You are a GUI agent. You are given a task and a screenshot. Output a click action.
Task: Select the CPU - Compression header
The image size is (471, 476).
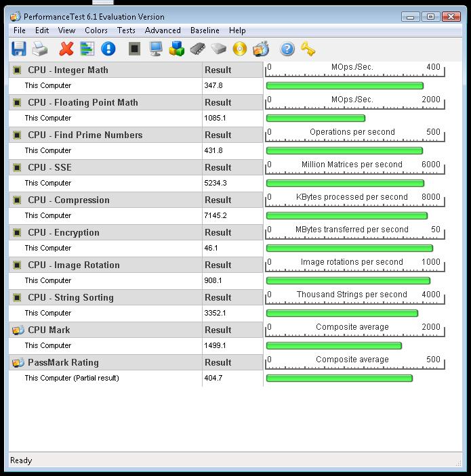point(68,200)
